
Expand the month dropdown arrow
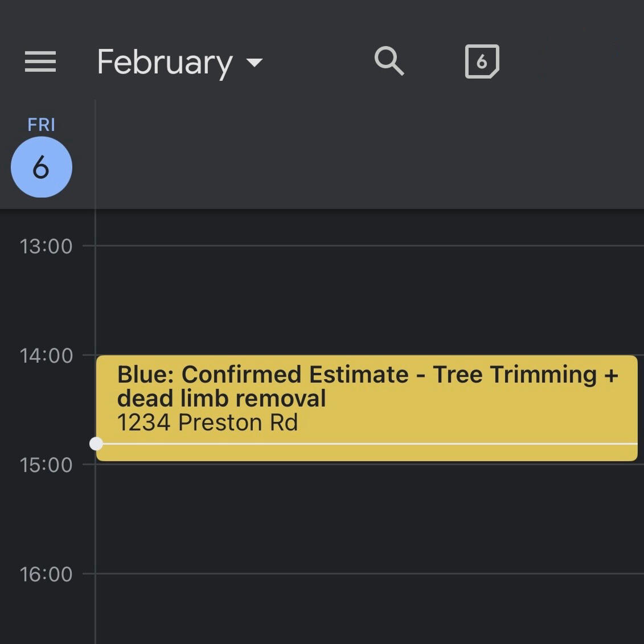(x=255, y=62)
